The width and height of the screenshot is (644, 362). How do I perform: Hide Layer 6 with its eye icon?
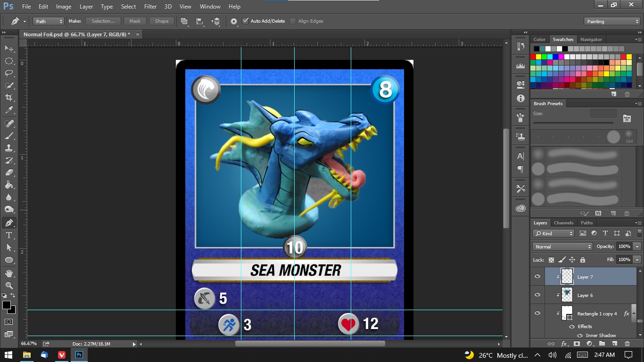coord(537,295)
